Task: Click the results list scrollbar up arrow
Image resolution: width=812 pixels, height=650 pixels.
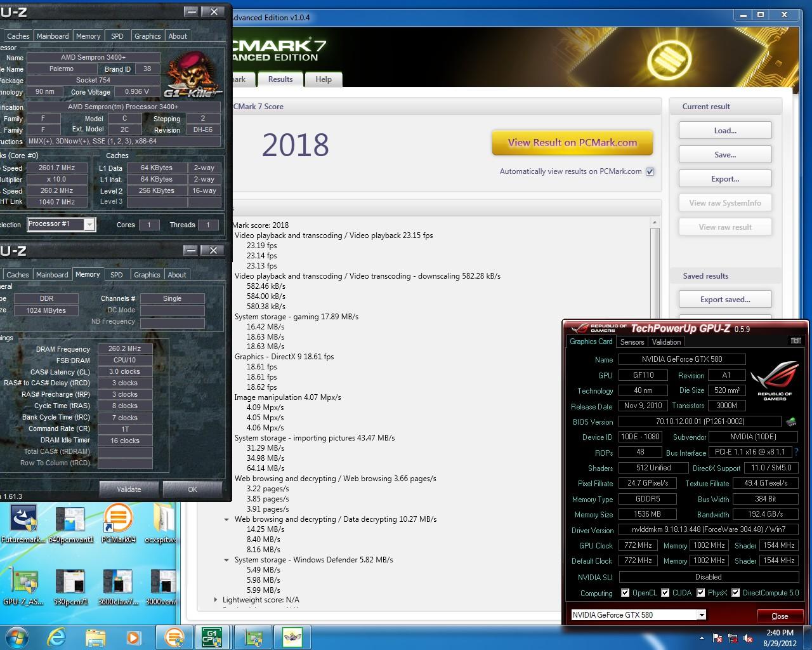Action: (x=655, y=223)
